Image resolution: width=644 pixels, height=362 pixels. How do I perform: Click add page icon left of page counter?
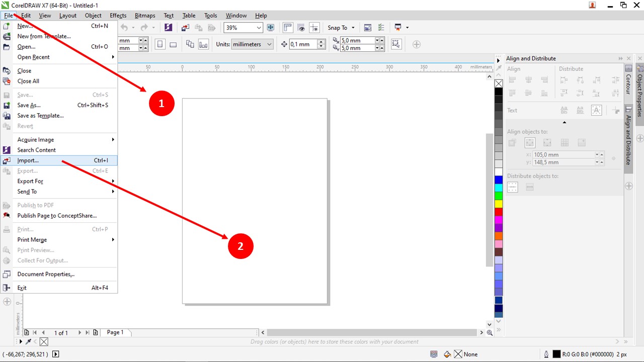click(x=27, y=332)
